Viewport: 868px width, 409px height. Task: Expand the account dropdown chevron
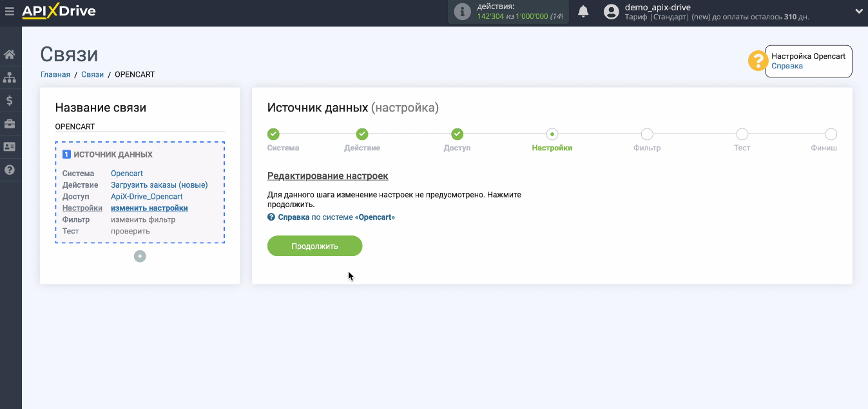coord(858,11)
